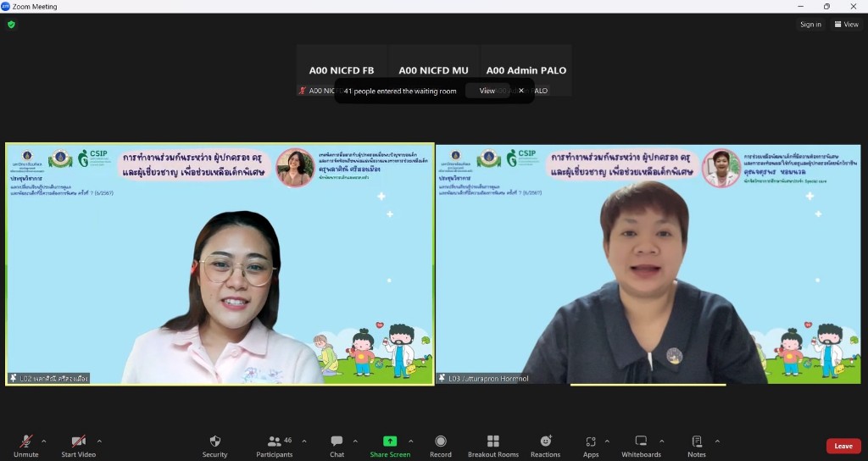Click the muted mic icon on A00 NICFD tile
868x461 pixels.
click(303, 91)
